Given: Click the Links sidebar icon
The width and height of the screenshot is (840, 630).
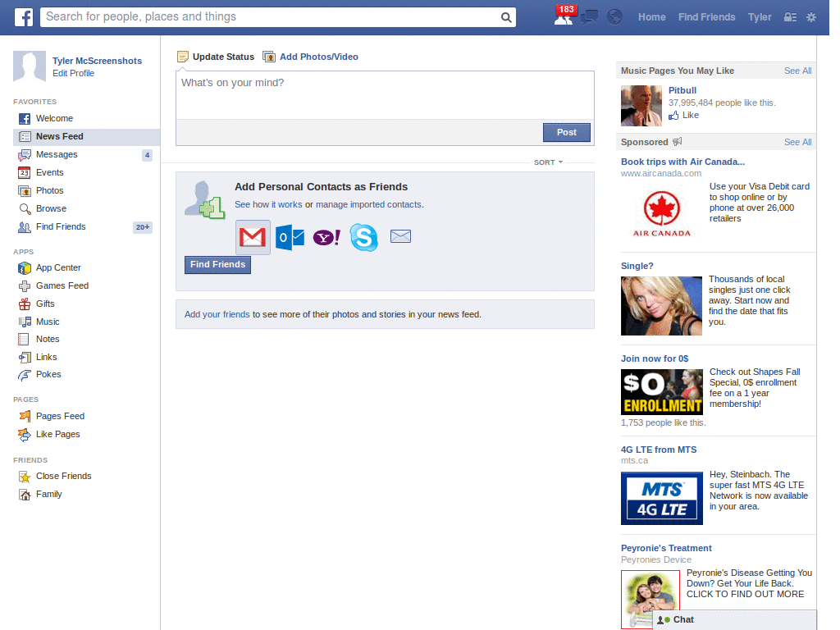Looking at the screenshot, I should 24,358.
